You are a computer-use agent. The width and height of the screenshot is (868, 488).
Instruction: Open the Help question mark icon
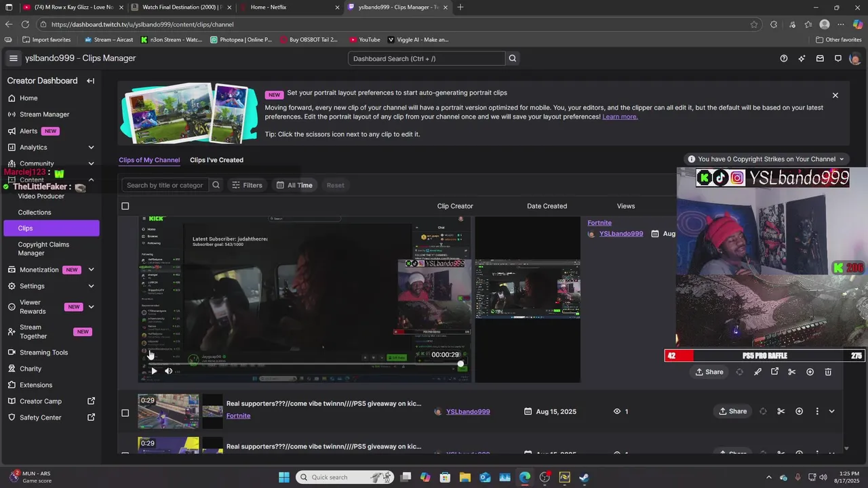click(784, 58)
